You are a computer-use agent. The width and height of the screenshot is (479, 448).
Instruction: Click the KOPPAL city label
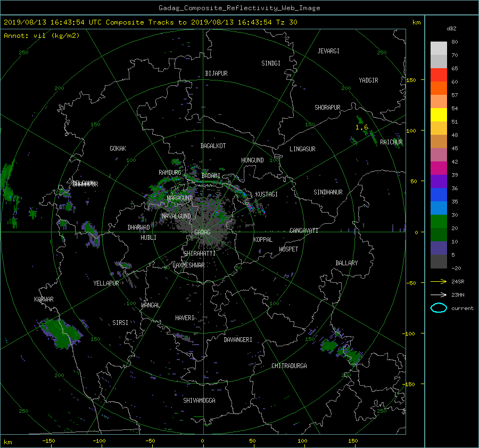pyautogui.click(x=263, y=240)
